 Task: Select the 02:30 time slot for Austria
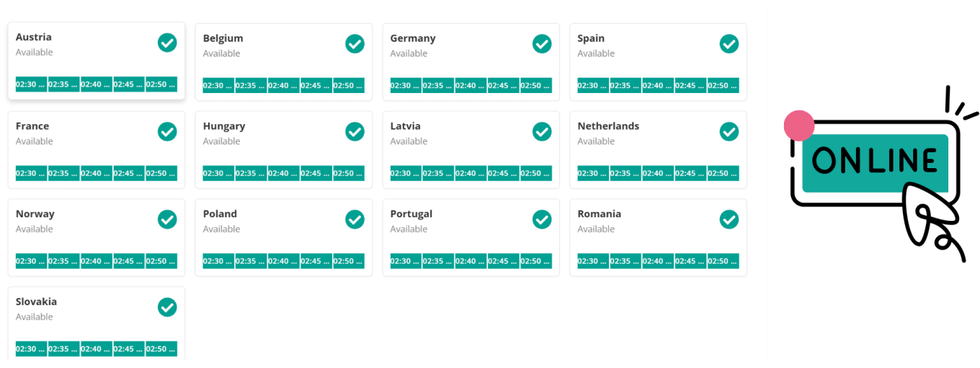pyautogui.click(x=31, y=84)
